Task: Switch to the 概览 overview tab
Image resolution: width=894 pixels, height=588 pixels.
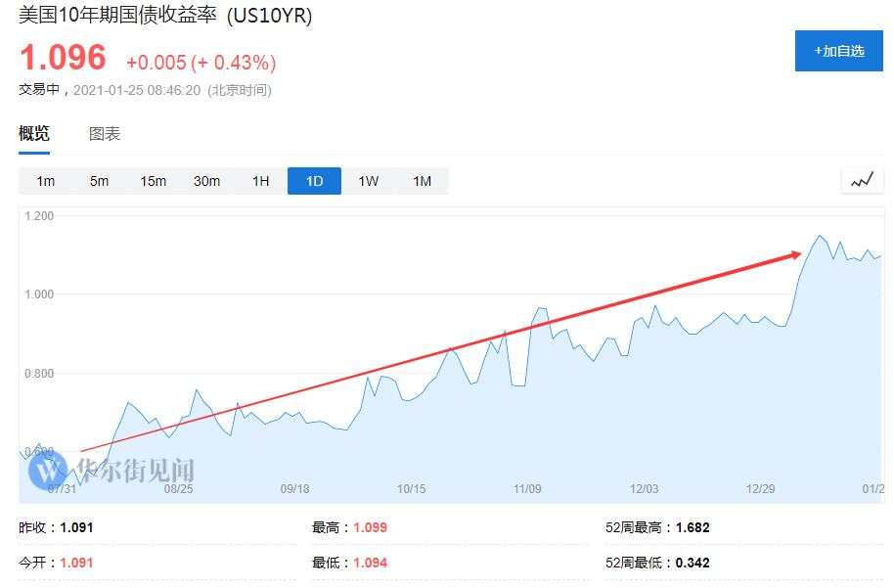Action: 34,133
